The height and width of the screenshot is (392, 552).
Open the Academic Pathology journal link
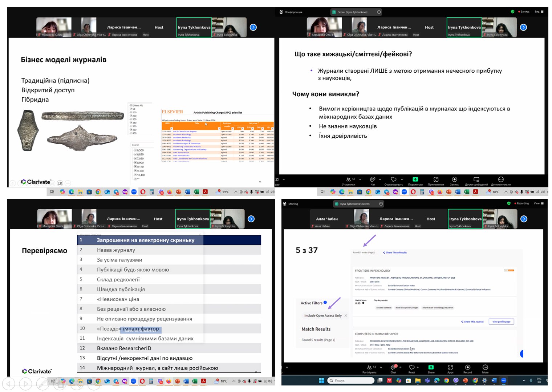[x=182, y=134]
